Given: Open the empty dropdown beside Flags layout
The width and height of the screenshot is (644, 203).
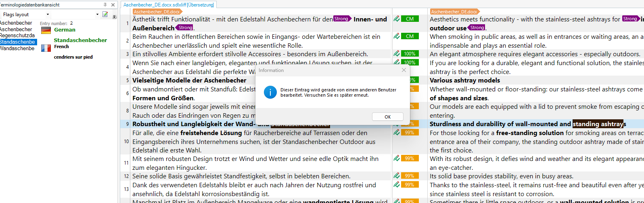Looking at the screenshot, I should (97, 15).
